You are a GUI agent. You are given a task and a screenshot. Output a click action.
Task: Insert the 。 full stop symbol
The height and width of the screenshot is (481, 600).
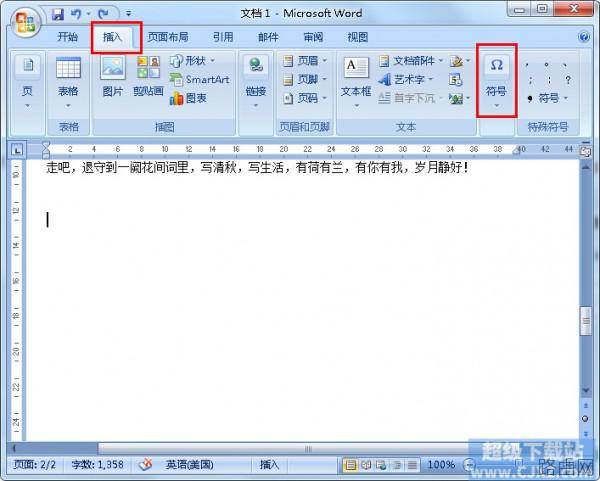tap(547, 64)
